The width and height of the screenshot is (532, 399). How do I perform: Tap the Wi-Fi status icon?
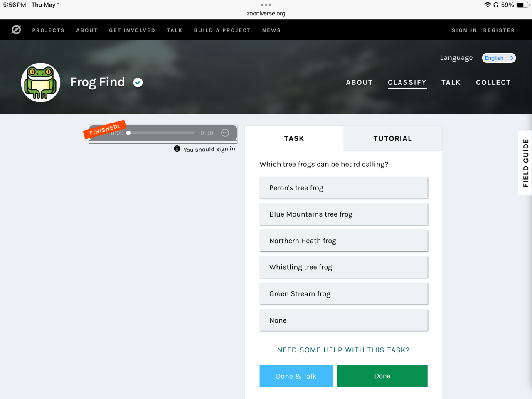coord(488,5)
